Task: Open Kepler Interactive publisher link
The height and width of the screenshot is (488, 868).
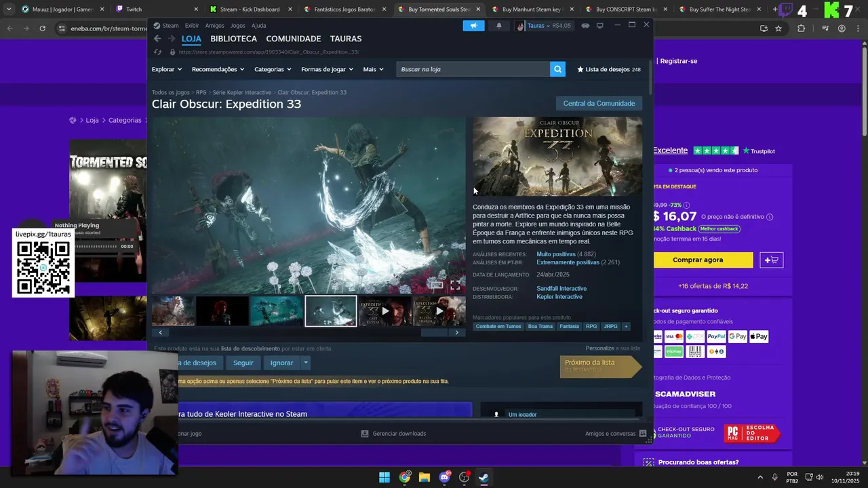Action: pyautogui.click(x=559, y=297)
